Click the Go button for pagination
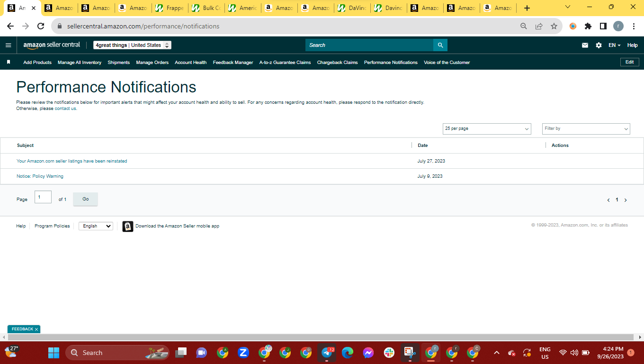The image size is (644, 364). [86, 199]
